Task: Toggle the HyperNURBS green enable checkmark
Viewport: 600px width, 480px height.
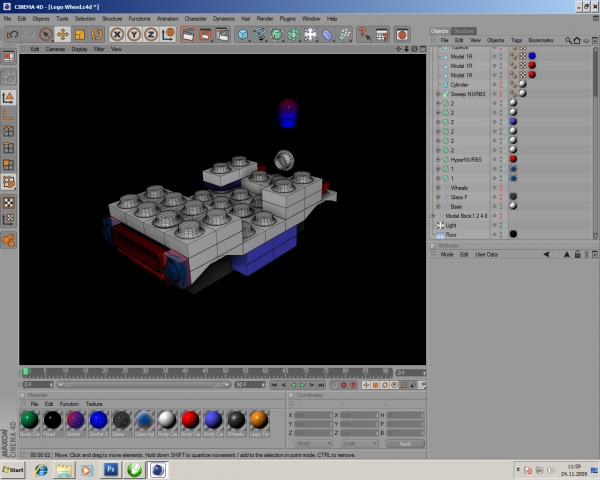Action: coord(505,160)
